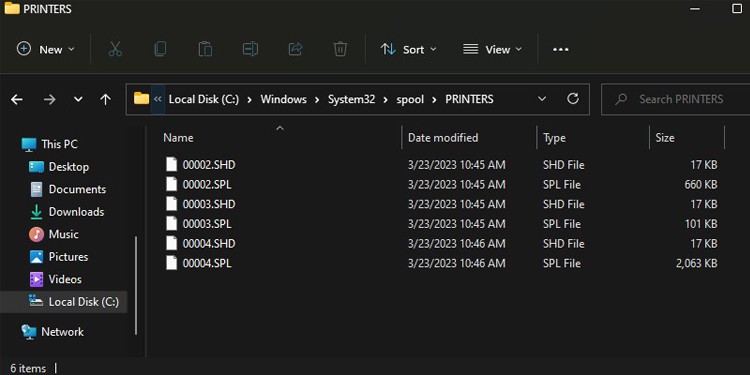Navigate to Local Disk (C:) breadcrumb
Viewport: 750px width, 375px height.
[204, 99]
